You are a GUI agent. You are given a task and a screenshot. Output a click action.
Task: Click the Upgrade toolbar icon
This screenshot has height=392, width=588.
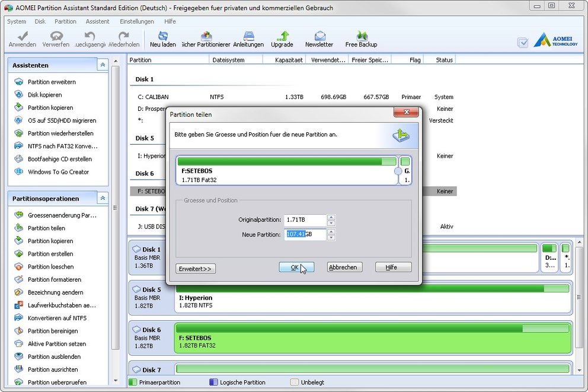282,39
